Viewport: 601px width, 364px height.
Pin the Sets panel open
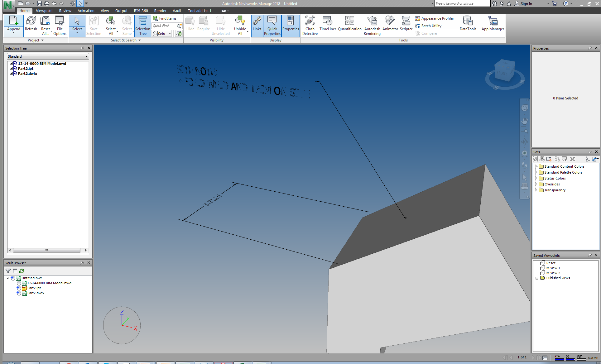click(590, 152)
